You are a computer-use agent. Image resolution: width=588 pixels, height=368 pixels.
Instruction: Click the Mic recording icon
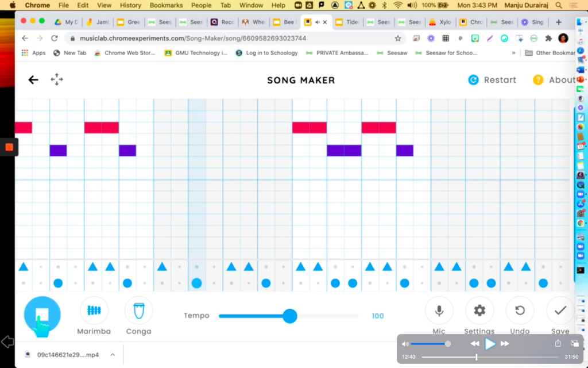click(439, 310)
